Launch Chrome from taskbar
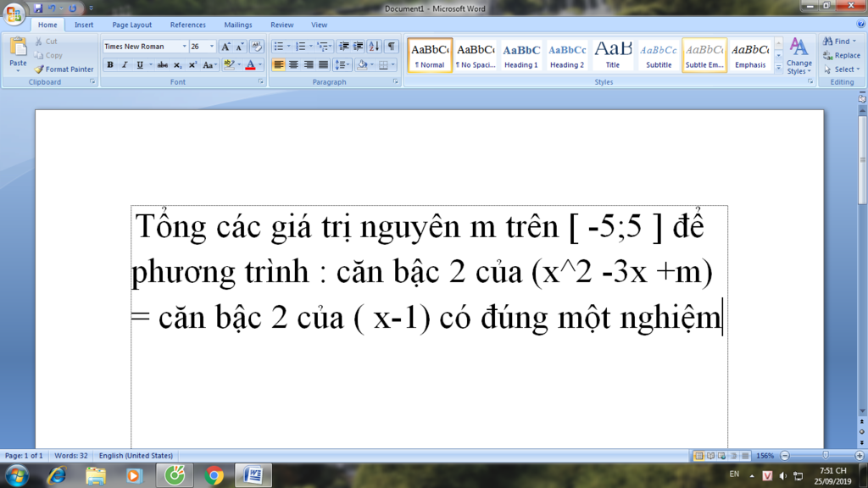The width and height of the screenshot is (868, 488). click(x=214, y=476)
